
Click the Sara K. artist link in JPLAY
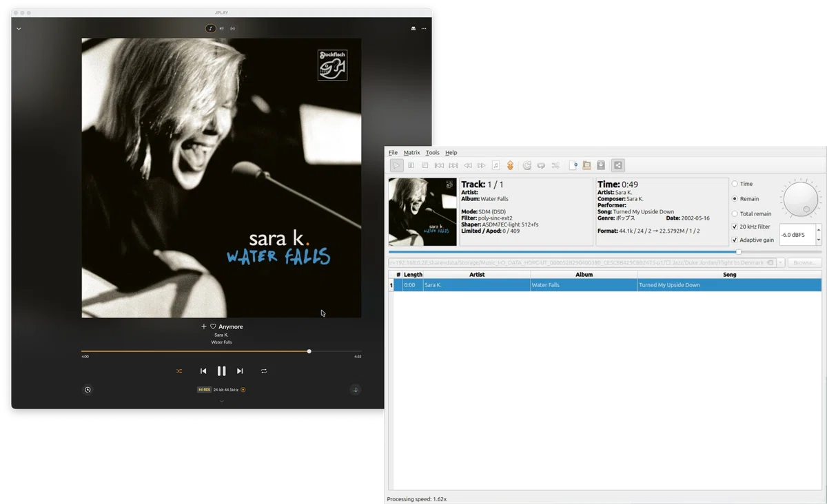pyautogui.click(x=221, y=335)
